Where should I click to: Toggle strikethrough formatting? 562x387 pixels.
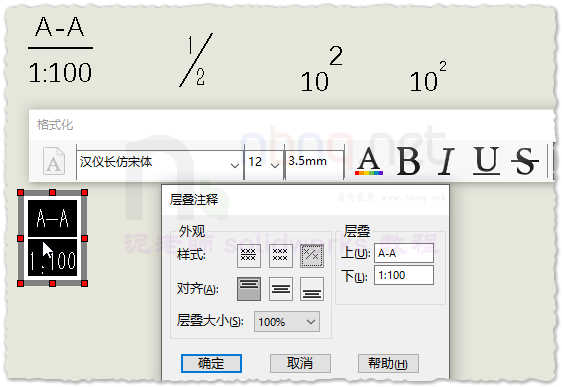(x=524, y=161)
